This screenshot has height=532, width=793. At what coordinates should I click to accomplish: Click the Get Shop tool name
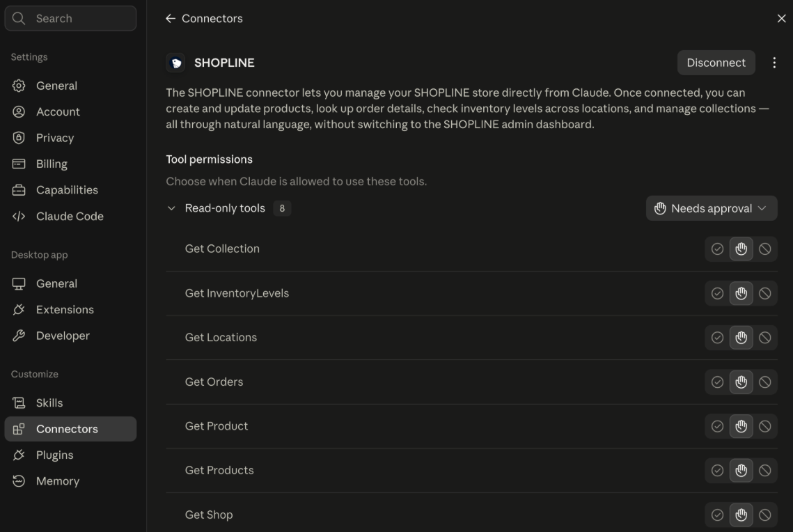point(208,515)
